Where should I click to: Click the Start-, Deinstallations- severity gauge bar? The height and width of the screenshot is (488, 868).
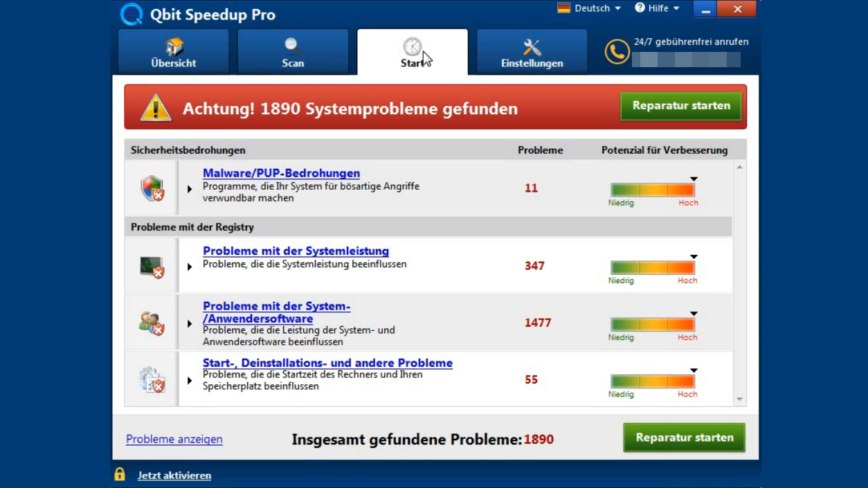tap(653, 381)
